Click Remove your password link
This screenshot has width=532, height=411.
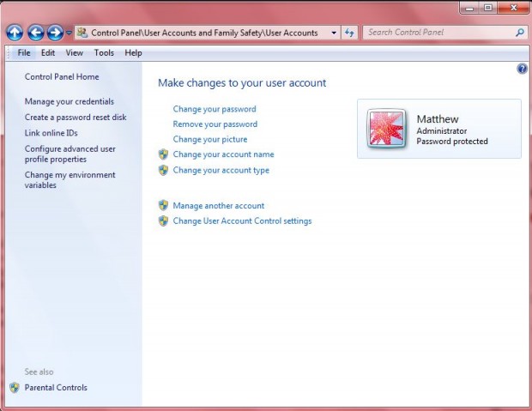pyautogui.click(x=215, y=124)
